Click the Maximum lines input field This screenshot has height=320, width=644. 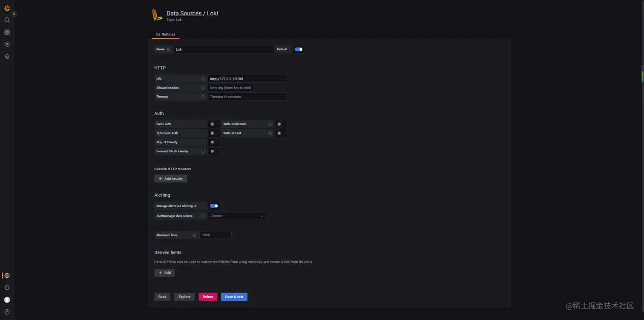pos(216,235)
